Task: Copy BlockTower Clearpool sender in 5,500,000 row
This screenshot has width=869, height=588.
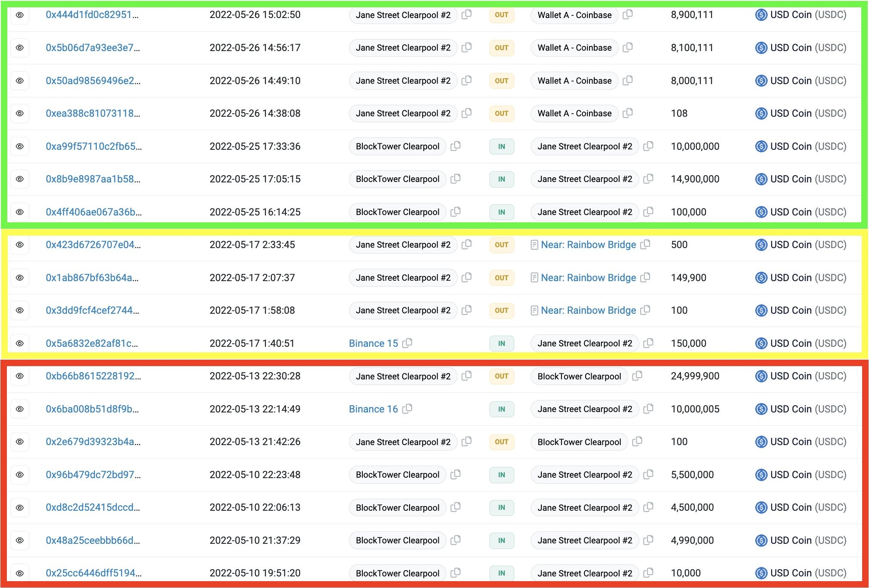Action: [x=456, y=474]
